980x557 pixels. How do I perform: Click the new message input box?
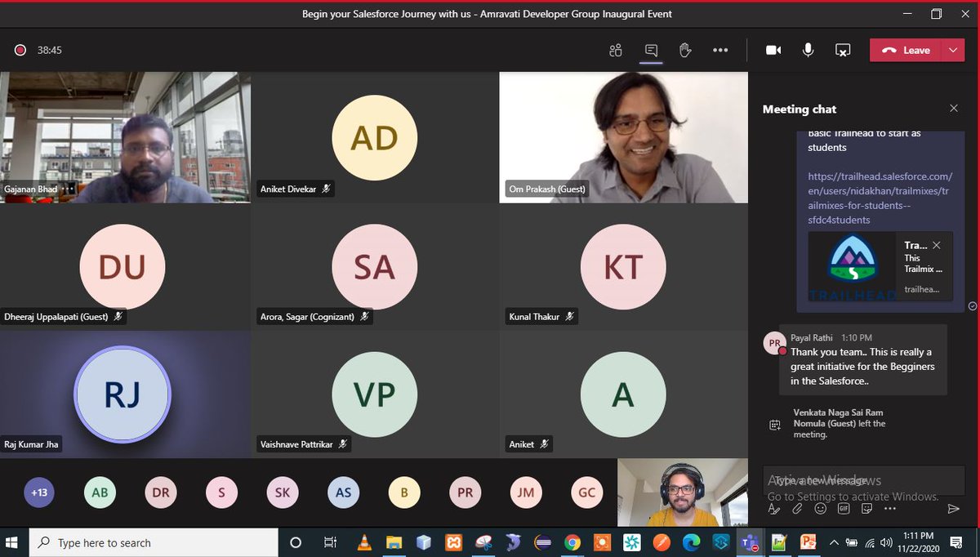point(862,480)
